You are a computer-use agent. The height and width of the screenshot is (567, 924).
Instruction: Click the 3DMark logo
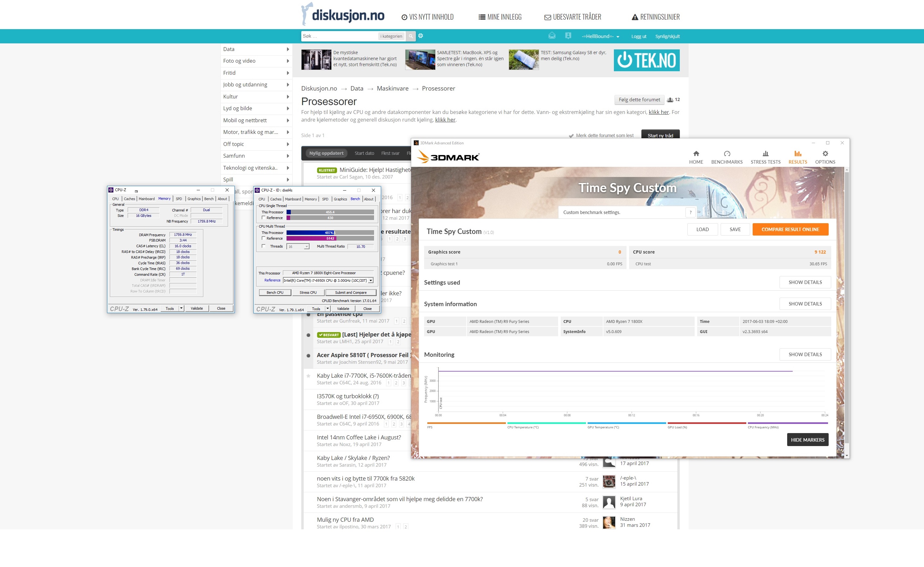(x=448, y=157)
